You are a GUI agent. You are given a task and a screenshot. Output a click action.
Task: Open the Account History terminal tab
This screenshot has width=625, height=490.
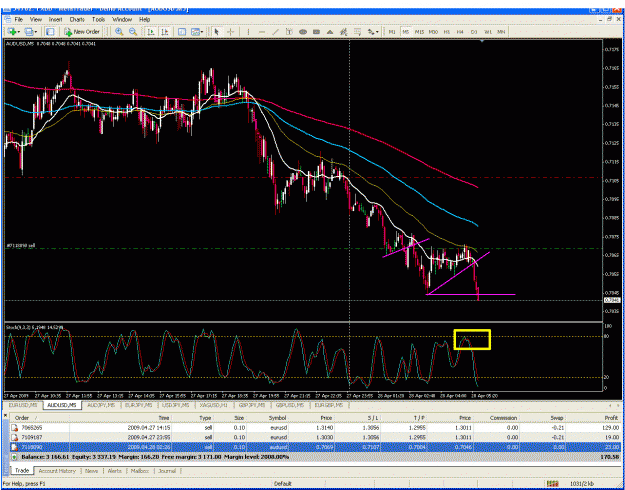point(57,471)
